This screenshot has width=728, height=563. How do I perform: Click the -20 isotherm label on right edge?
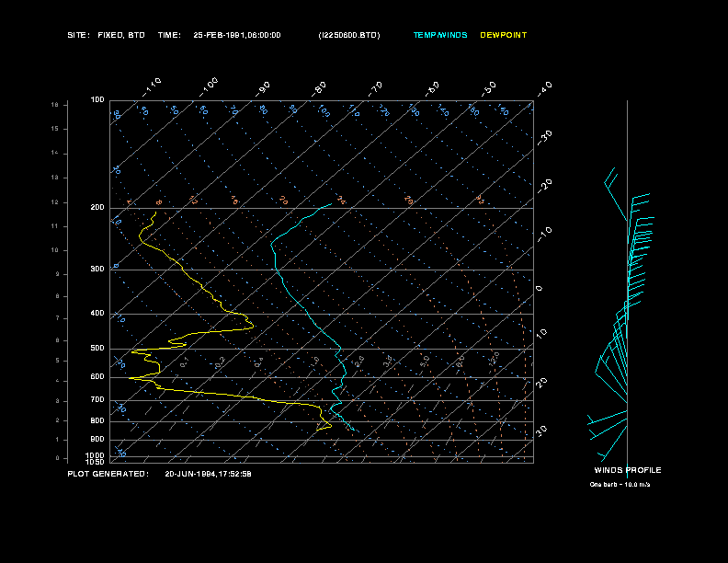544,186
